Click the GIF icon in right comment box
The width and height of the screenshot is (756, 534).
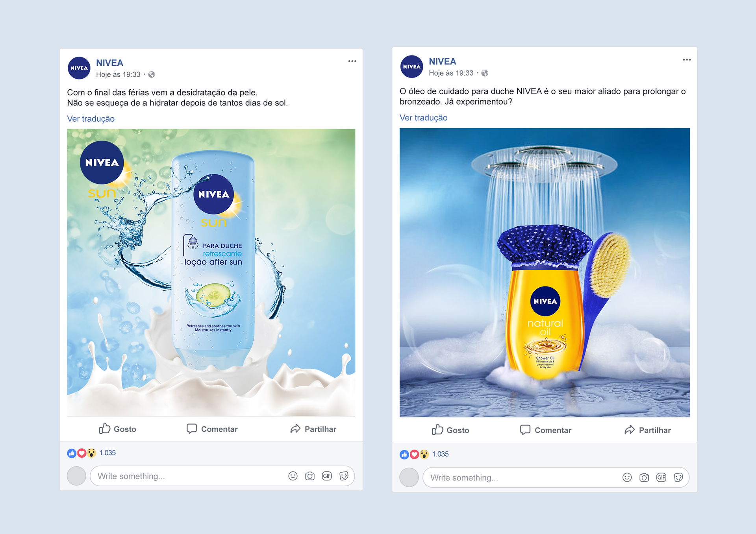[x=661, y=477]
